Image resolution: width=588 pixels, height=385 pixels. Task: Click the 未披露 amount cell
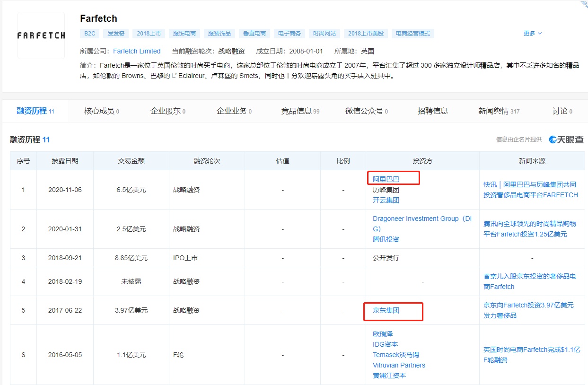(132, 281)
